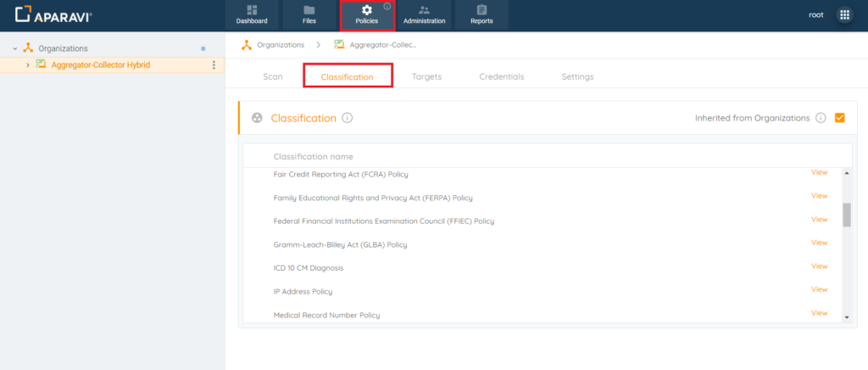Open the apps grid menu icon
The height and width of the screenshot is (370, 868).
tap(845, 15)
